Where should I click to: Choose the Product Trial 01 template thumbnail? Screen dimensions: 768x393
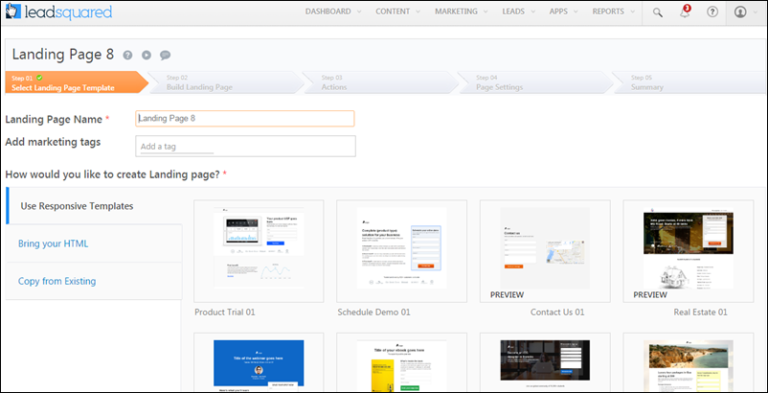(x=259, y=251)
